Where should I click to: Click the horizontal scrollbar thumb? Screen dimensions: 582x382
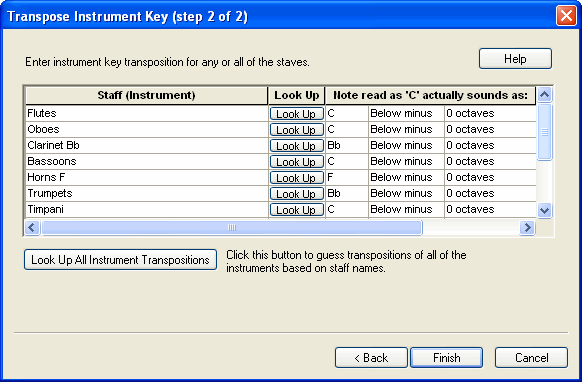[x=232, y=227]
